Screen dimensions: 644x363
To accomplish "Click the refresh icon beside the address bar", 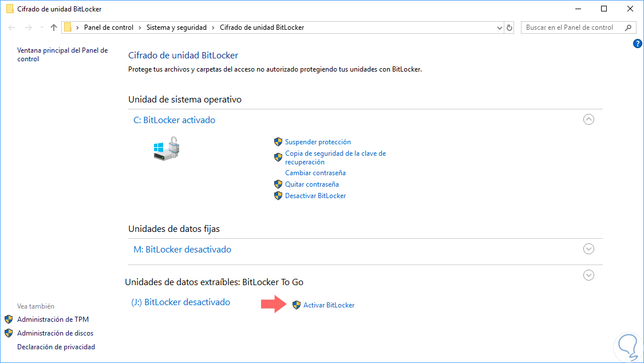I will pos(509,27).
